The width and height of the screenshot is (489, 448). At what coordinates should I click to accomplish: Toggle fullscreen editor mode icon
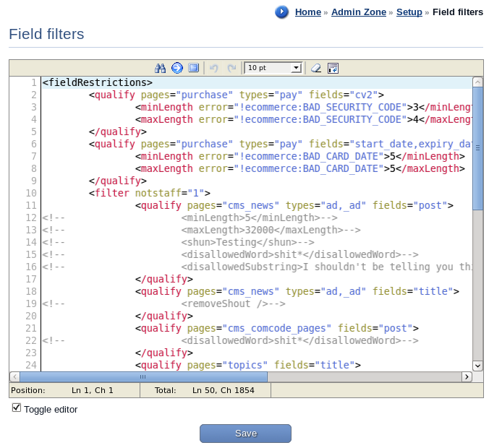click(193, 68)
